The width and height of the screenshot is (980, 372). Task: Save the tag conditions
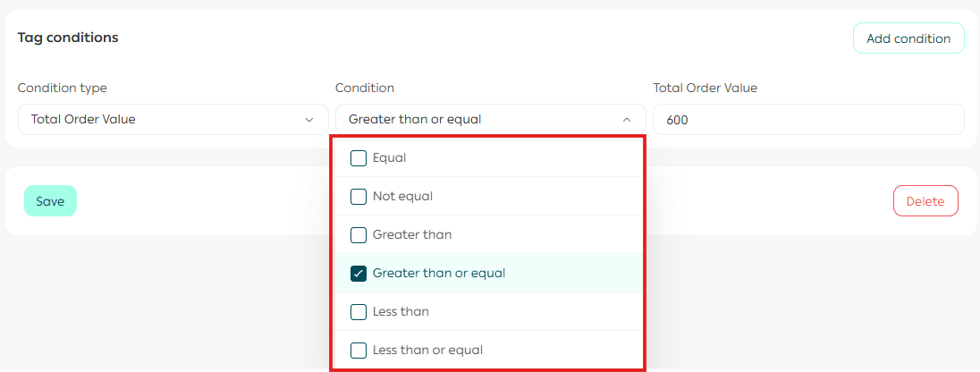tap(50, 201)
